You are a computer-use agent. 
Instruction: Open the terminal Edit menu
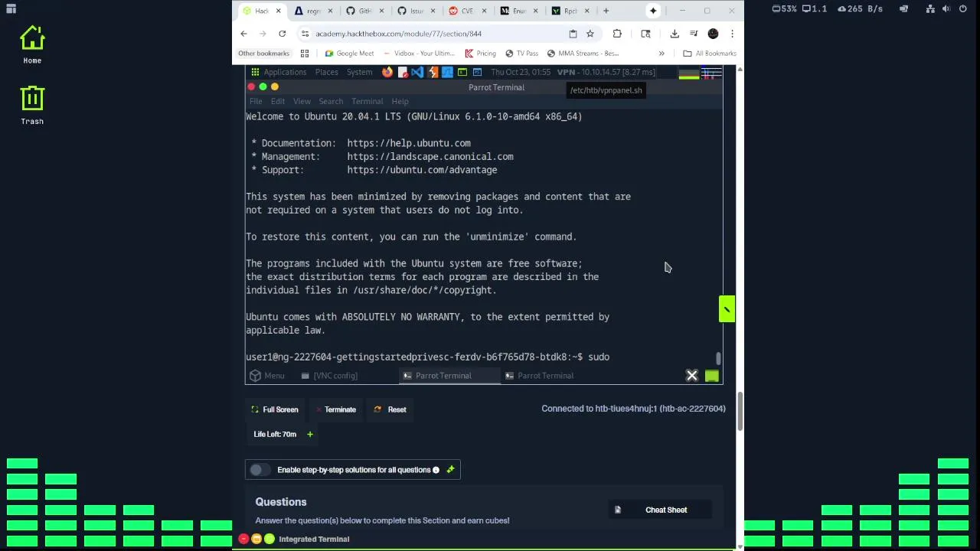[278, 101]
